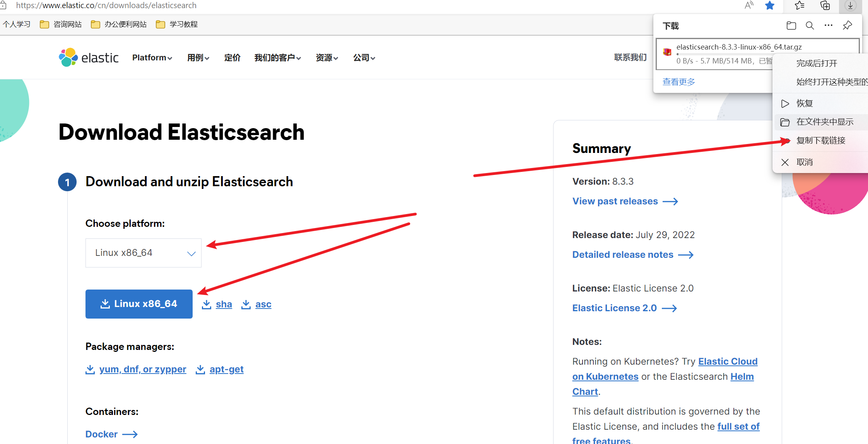
Task: Pin the downloads panel with pin icon
Action: [847, 26]
